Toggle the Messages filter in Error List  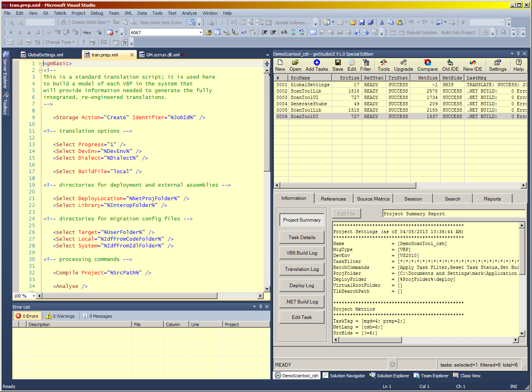point(97,316)
